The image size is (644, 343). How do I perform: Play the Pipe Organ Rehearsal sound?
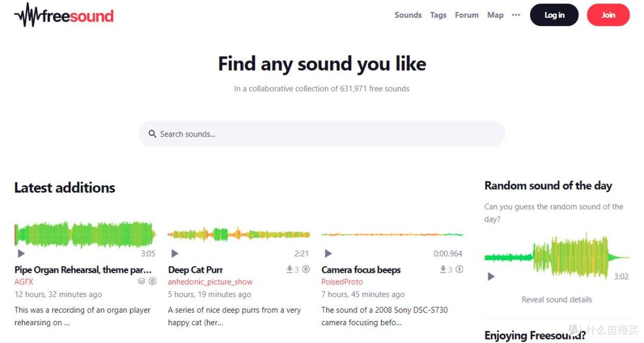[x=21, y=254]
